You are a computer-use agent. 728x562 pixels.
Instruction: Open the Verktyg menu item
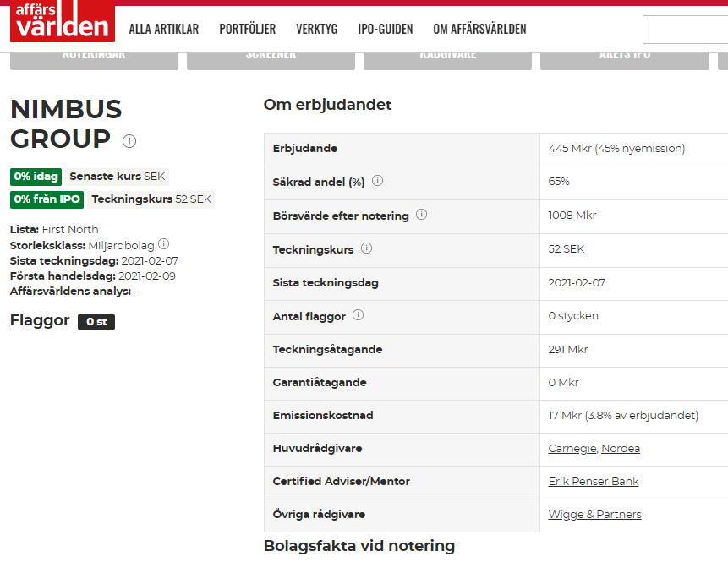(316, 30)
